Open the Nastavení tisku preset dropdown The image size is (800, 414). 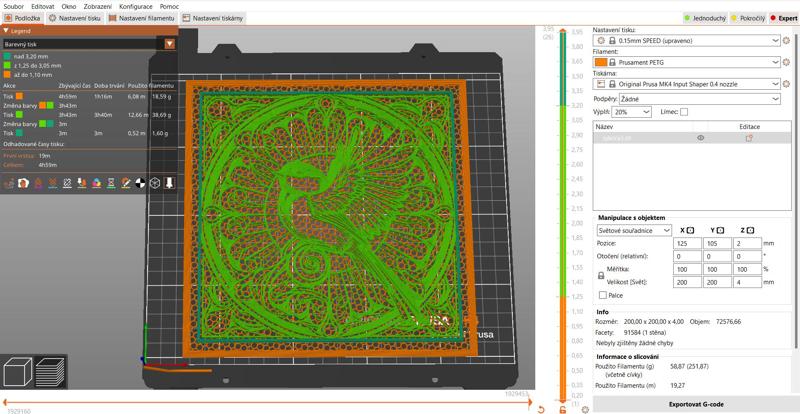click(x=687, y=40)
